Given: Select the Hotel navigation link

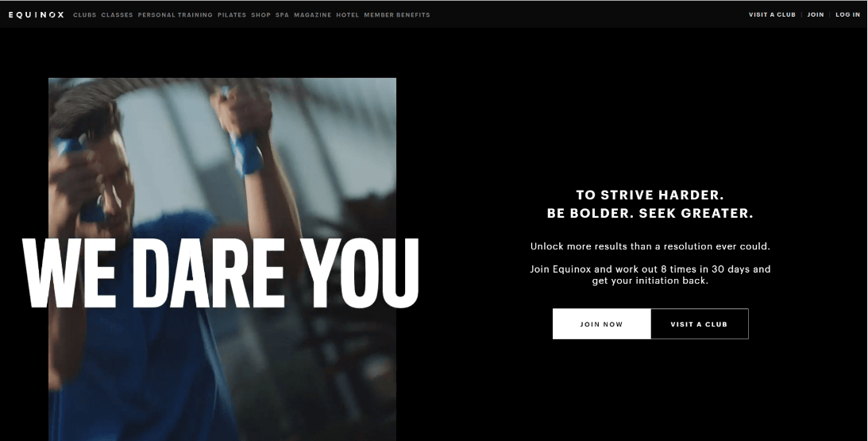Looking at the screenshot, I should point(348,15).
